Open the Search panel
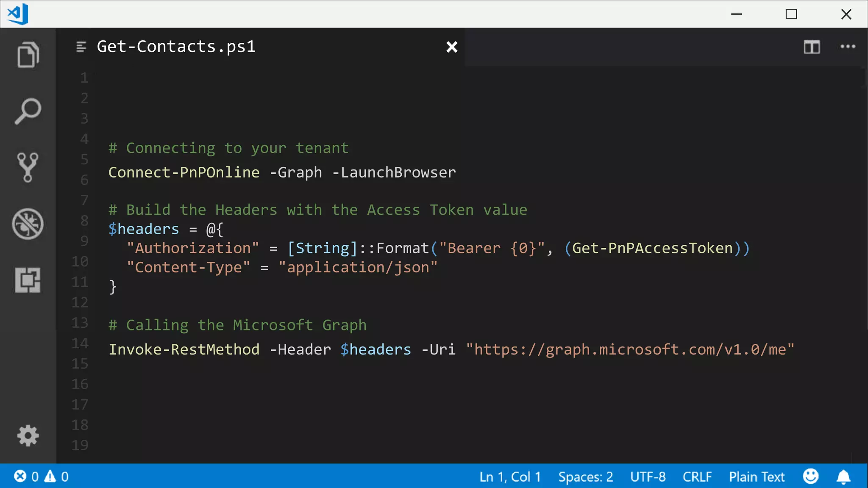Viewport: 868px width, 488px height. pos(28,111)
